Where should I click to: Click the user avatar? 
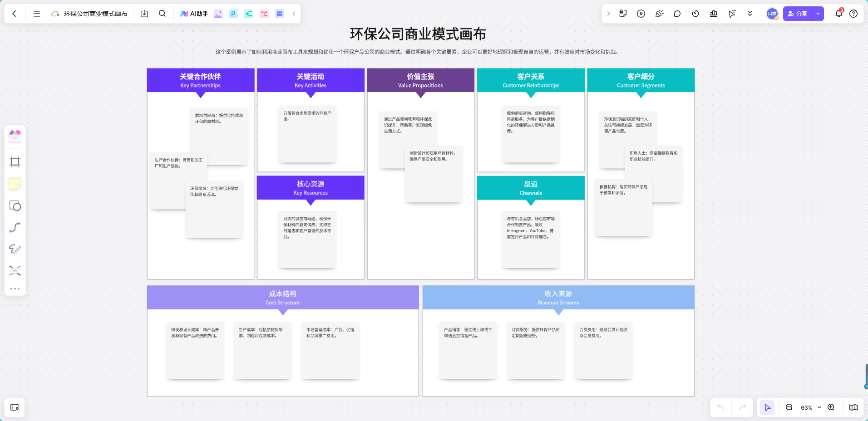(x=772, y=14)
